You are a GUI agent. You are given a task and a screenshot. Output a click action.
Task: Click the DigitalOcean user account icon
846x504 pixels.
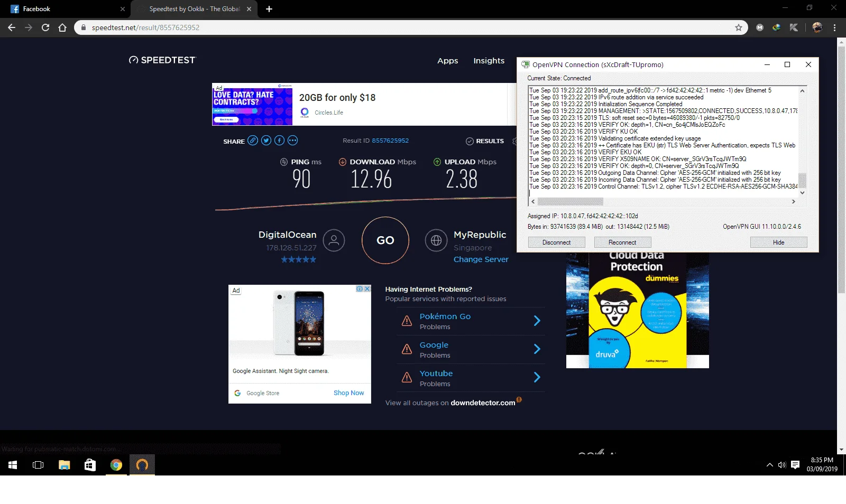(x=334, y=240)
